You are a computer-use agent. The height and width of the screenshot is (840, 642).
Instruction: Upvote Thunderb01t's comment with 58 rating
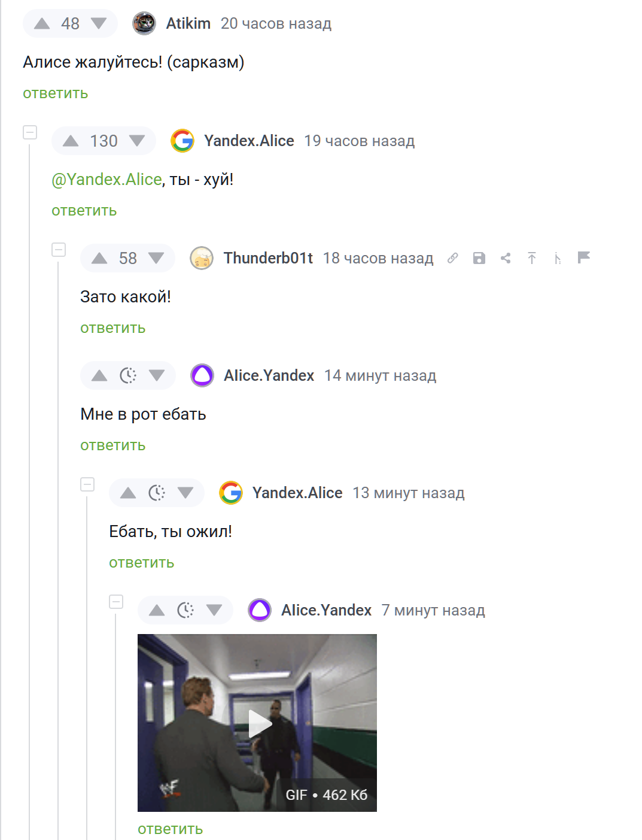[99, 258]
